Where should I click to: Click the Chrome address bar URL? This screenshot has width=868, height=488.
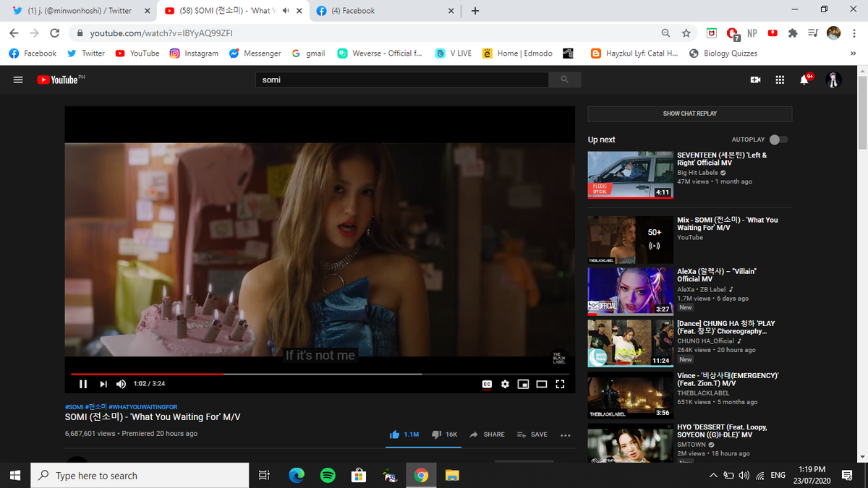tap(161, 33)
